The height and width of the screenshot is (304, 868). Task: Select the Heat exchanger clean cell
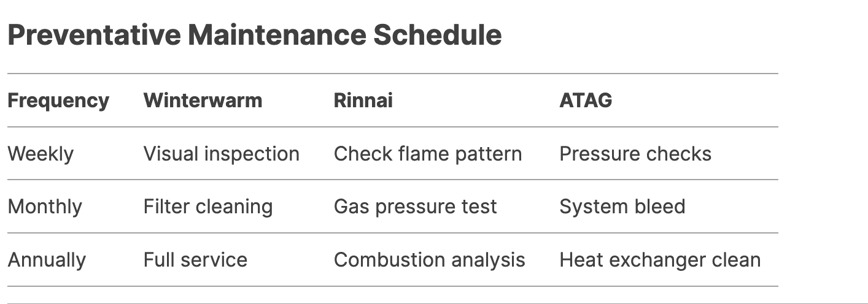tap(660, 260)
